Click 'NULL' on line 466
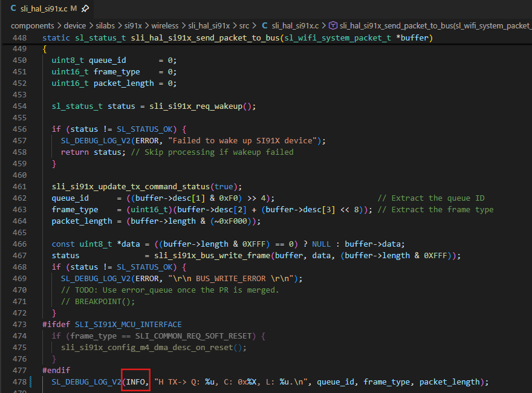The width and height of the screenshot is (532, 393). [x=321, y=244]
